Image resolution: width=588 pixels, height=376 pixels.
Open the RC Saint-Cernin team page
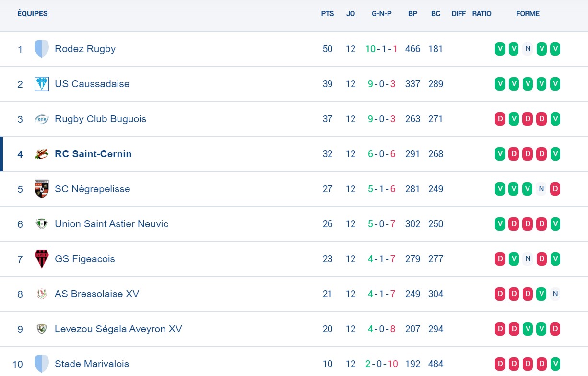point(93,153)
